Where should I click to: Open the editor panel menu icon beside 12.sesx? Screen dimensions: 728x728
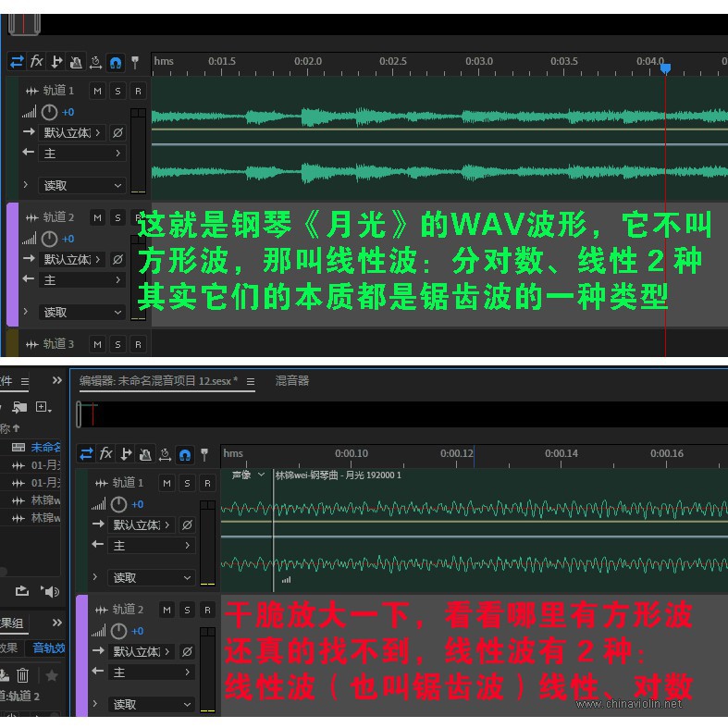point(251,382)
